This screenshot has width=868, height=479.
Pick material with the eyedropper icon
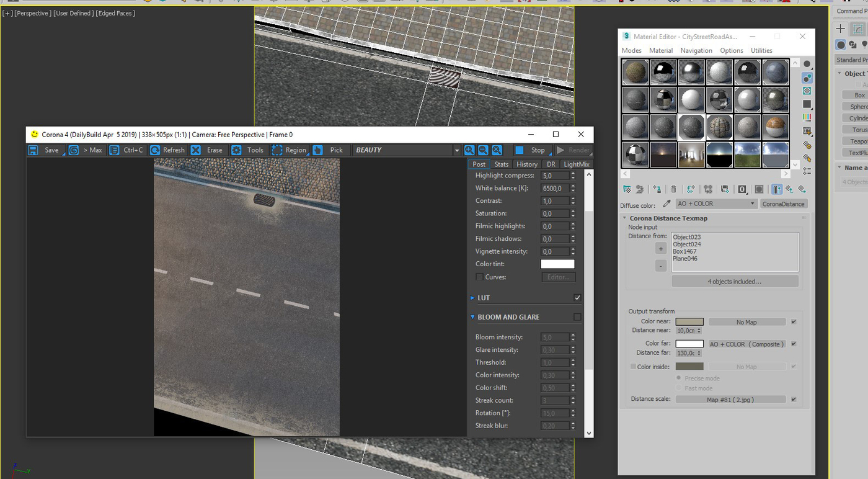[x=667, y=204]
